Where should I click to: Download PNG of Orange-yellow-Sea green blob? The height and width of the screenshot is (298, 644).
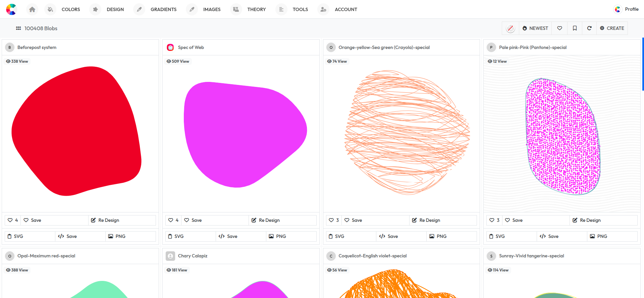[x=451, y=236]
